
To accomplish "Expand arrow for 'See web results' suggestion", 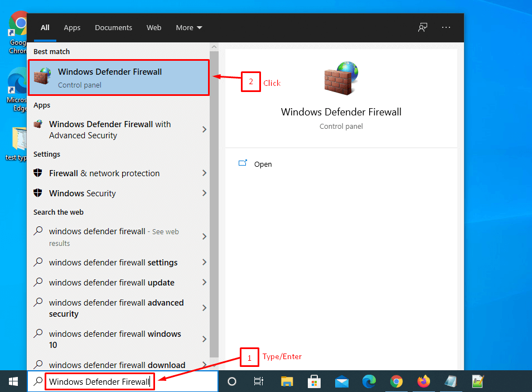I will tap(204, 236).
